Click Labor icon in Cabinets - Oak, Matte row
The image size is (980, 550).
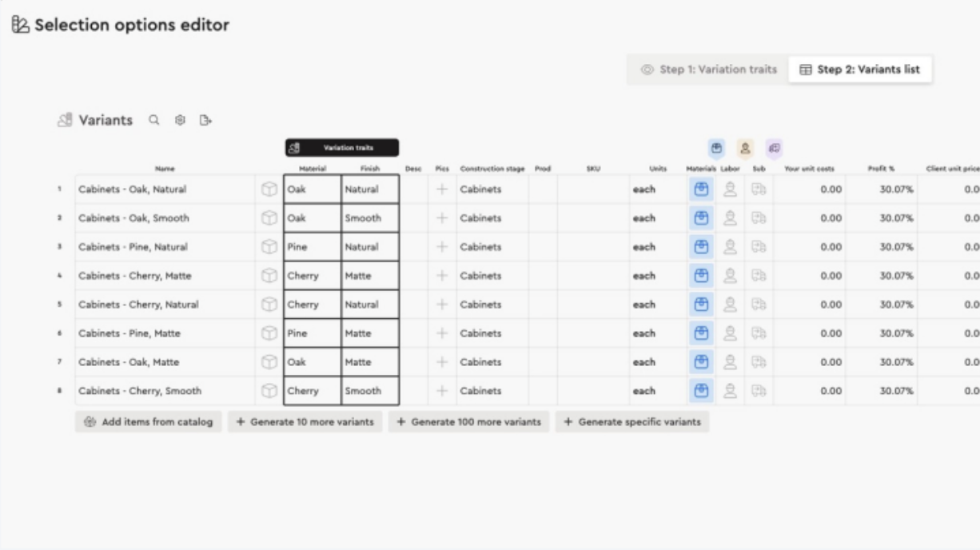730,362
